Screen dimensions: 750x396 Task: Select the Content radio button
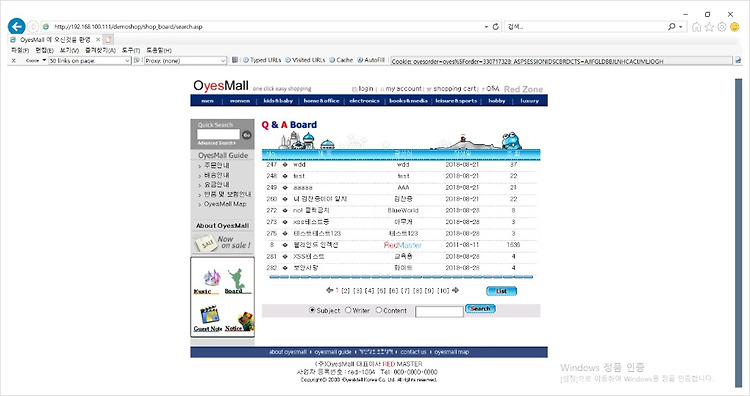click(379, 310)
